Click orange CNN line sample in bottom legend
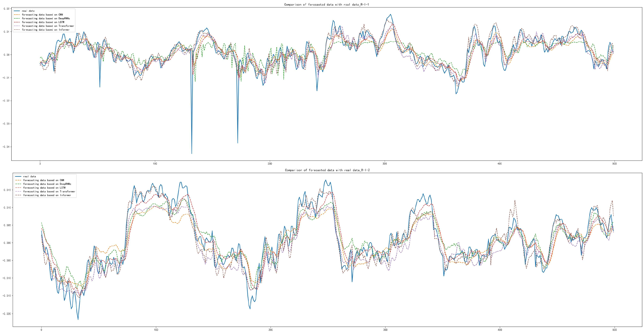This screenshot has height=334, width=644. [x=18, y=180]
